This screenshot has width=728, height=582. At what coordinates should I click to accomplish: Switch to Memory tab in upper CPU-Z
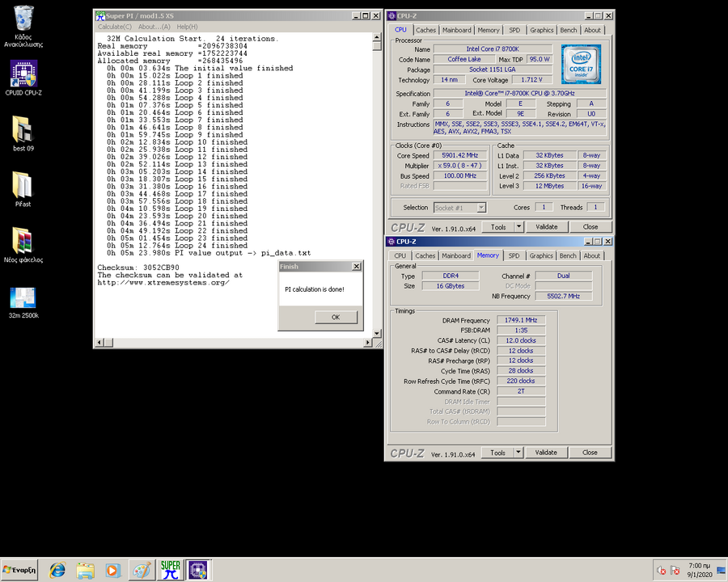coord(489,30)
